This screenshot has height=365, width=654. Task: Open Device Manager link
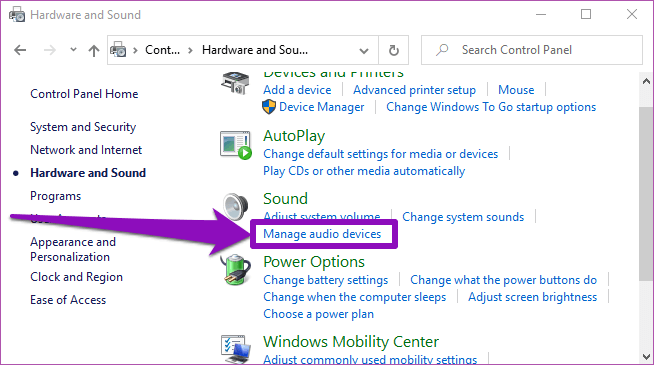322,107
